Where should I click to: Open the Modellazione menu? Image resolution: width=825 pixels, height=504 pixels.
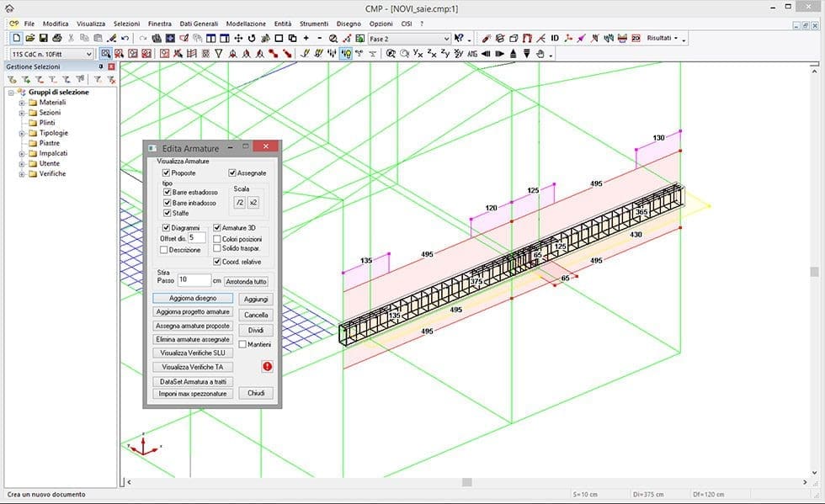click(x=245, y=24)
